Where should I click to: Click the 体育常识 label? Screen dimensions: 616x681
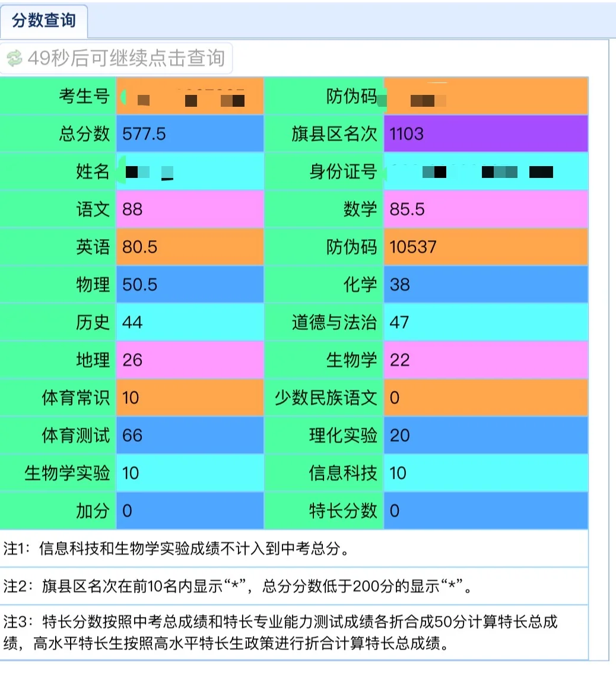(x=75, y=397)
